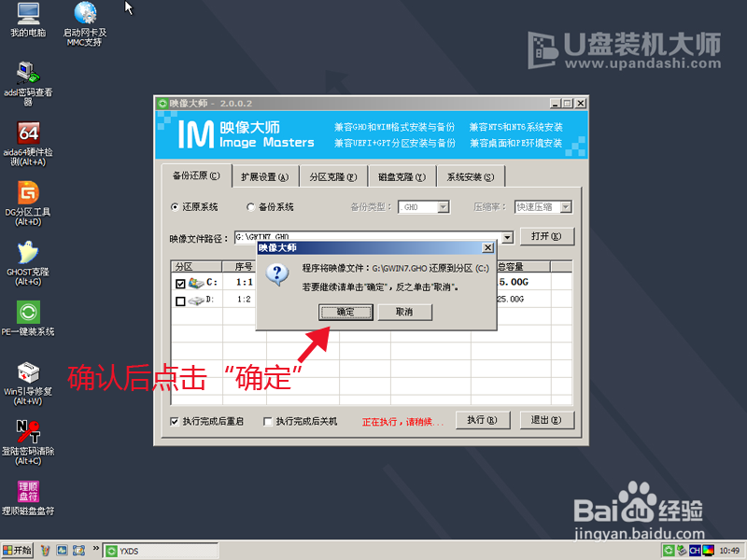Screen dimensions: 747x560
Task: Click the green tray icon in system tray
Action: (669, 551)
